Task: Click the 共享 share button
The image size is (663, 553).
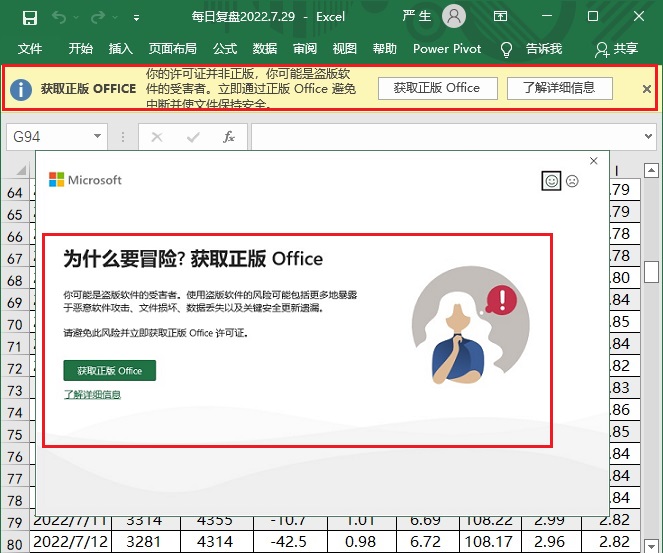Action: [x=616, y=49]
